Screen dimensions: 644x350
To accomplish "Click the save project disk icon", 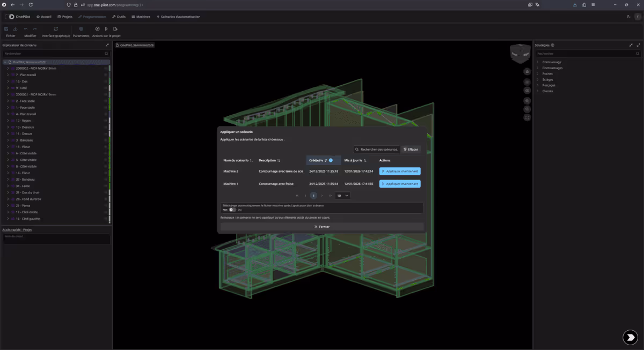I will click(6, 29).
